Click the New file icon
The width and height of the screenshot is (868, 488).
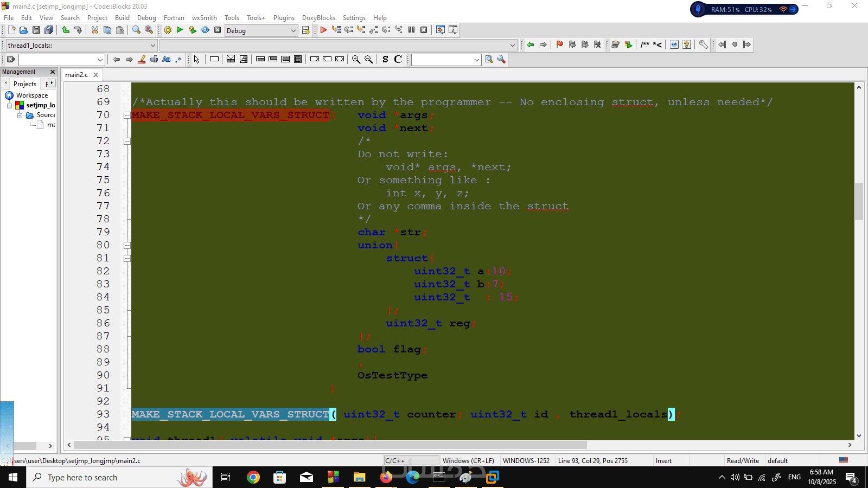pyautogui.click(x=11, y=30)
